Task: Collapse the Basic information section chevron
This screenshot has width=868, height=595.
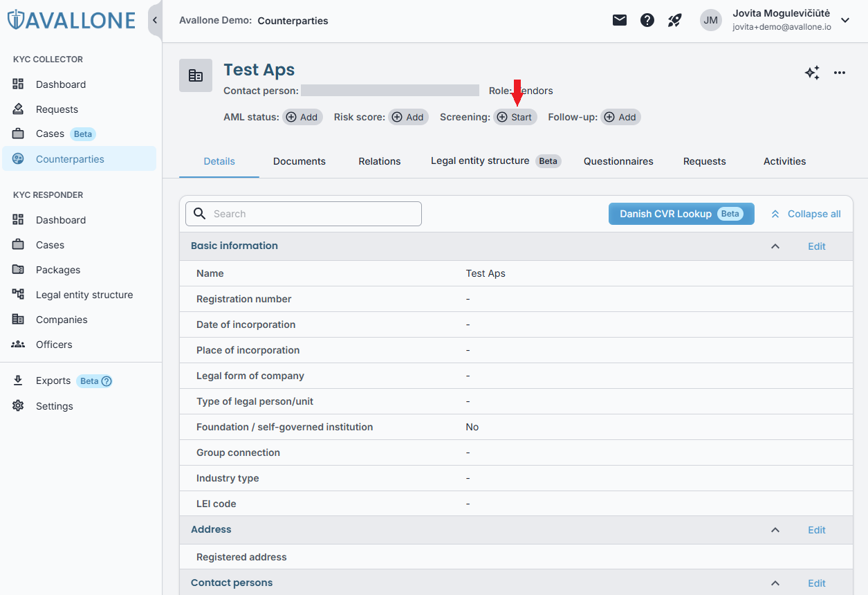Action: pyautogui.click(x=775, y=246)
